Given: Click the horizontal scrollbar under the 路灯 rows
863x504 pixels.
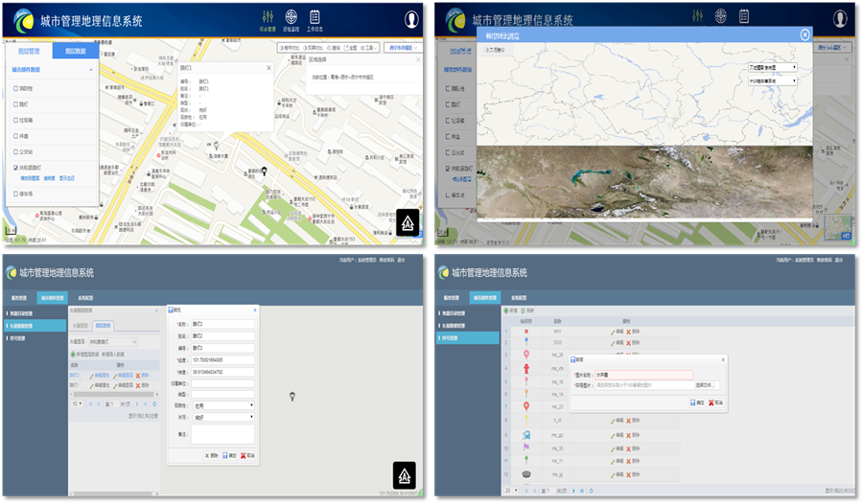Looking at the screenshot, I should [113, 395].
